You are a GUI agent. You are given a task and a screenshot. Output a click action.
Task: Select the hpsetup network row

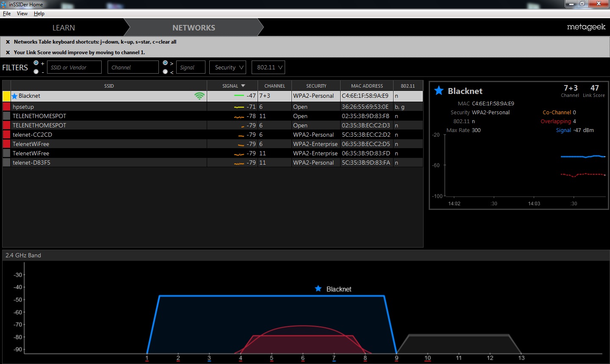tap(106, 107)
